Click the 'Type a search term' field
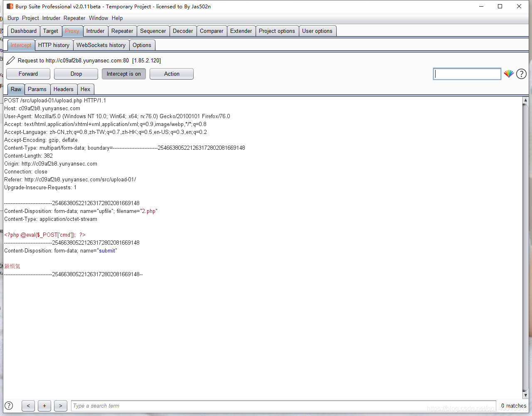Viewport: 532px width, 416px height. coord(283,406)
